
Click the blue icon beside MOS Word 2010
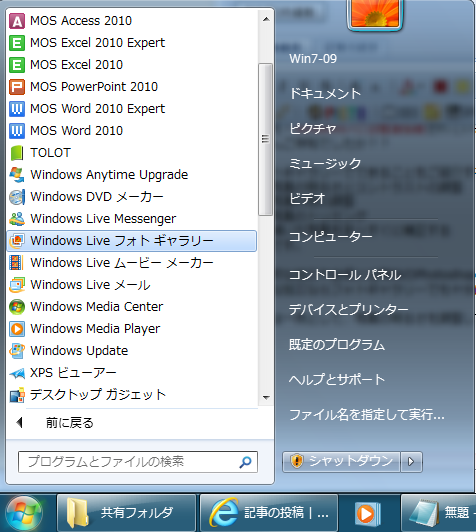(x=17, y=131)
